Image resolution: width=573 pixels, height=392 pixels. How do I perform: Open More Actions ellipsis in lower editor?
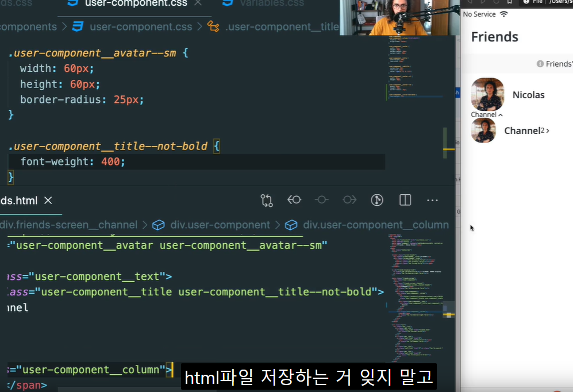tap(432, 200)
